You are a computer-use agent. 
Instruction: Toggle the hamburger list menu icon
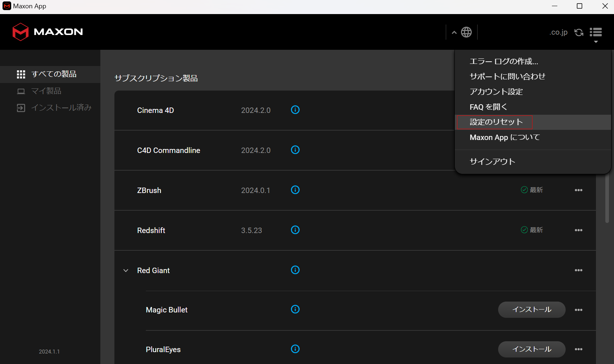(x=596, y=32)
